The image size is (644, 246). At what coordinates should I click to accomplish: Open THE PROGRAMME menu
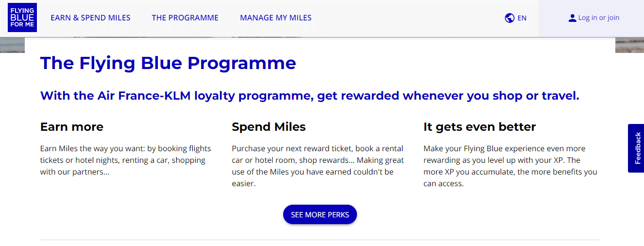click(185, 18)
